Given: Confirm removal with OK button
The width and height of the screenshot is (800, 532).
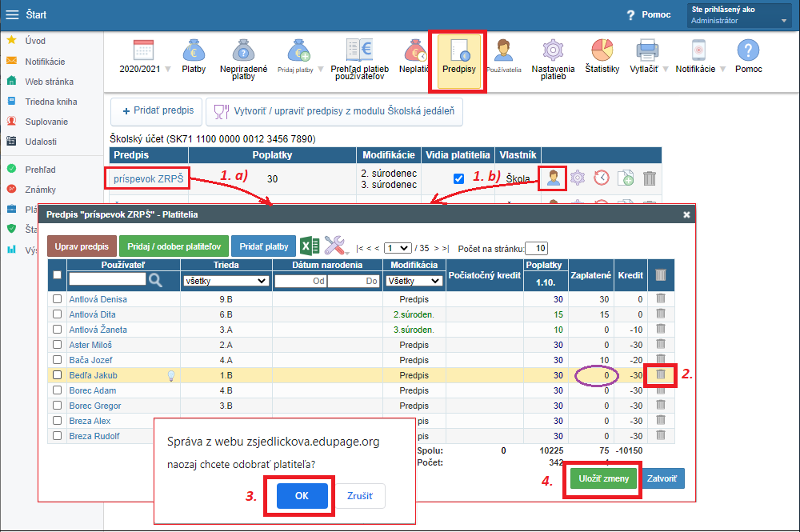Looking at the screenshot, I should click(x=302, y=495).
